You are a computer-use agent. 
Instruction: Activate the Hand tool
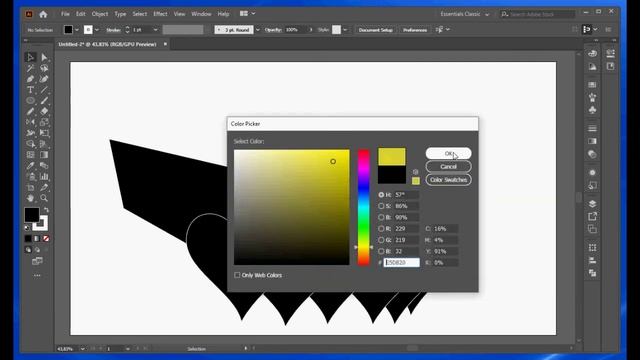(x=30, y=198)
